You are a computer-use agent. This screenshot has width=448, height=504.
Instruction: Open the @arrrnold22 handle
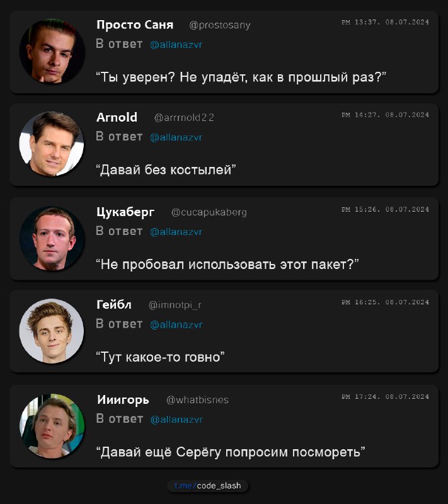point(184,118)
